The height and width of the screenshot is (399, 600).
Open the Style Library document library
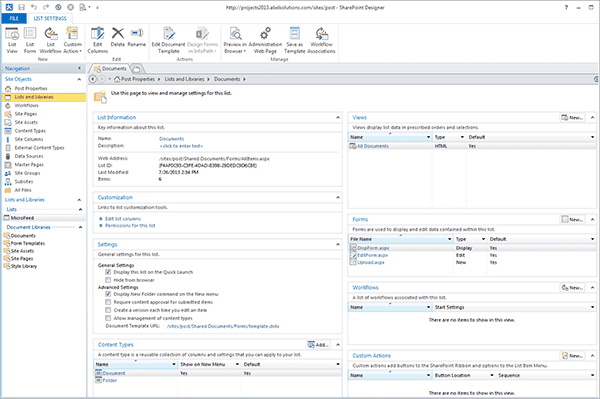24,266
